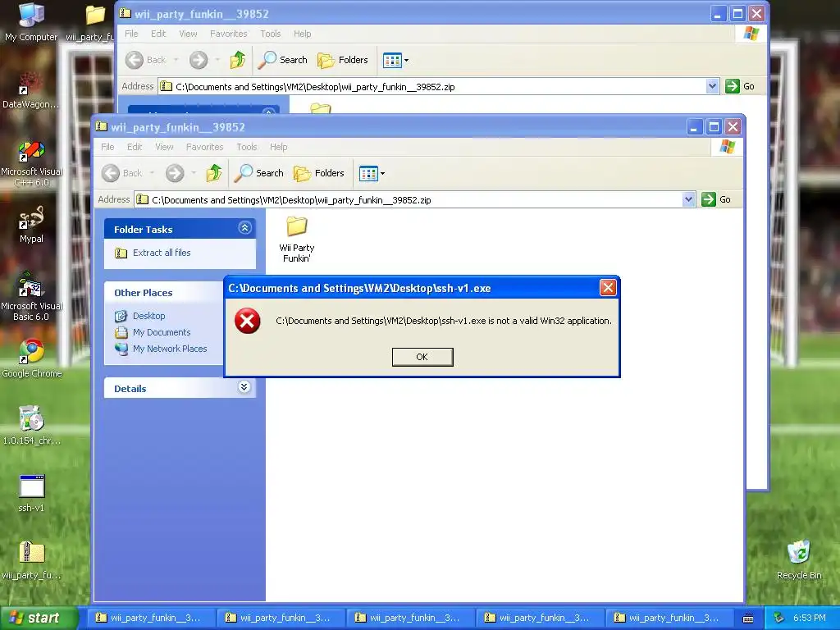Go to Desktop in Other Places
This screenshot has width=840, height=630.
pyautogui.click(x=149, y=316)
